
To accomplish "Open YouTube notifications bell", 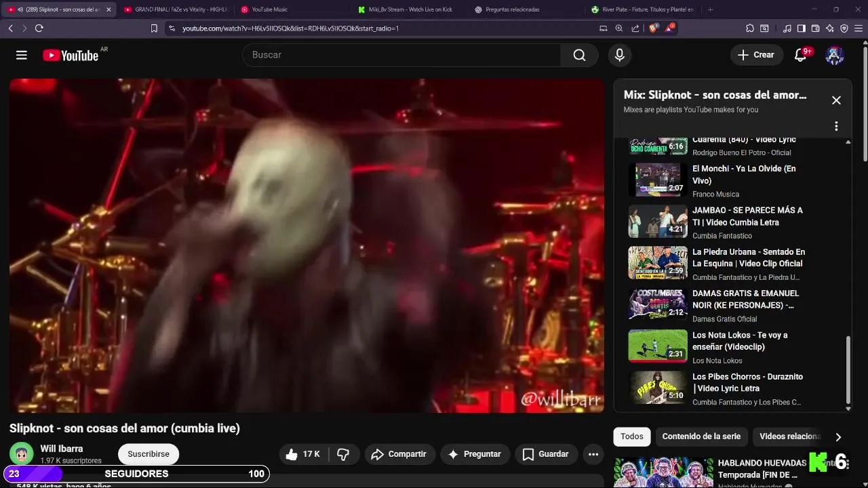I will click(x=800, y=55).
